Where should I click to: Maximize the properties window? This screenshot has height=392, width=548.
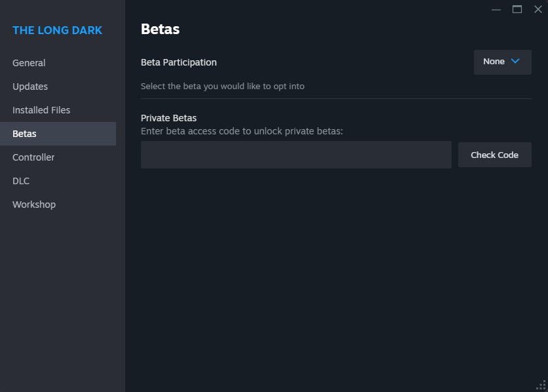(x=517, y=9)
